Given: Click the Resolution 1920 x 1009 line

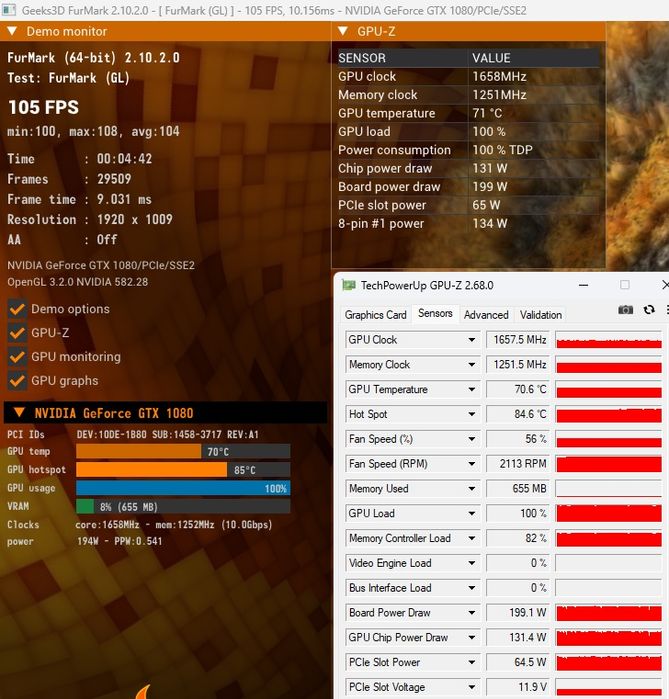Looking at the screenshot, I should point(90,219).
